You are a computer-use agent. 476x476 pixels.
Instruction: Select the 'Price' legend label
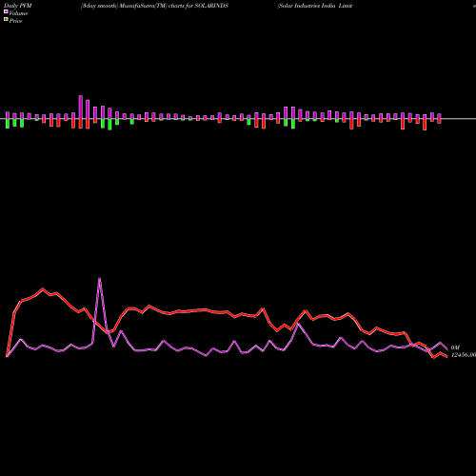pos(15,21)
